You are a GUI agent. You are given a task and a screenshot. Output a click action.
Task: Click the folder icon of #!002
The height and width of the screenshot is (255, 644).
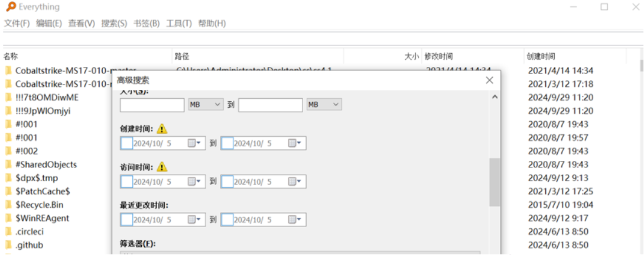[x=8, y=151]
